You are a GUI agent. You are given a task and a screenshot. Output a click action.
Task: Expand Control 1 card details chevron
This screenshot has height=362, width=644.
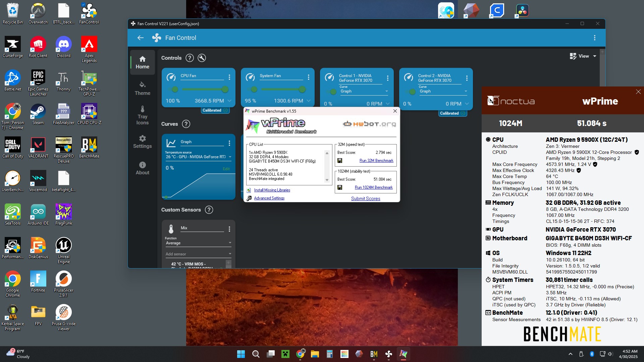(x=388, y=104)
